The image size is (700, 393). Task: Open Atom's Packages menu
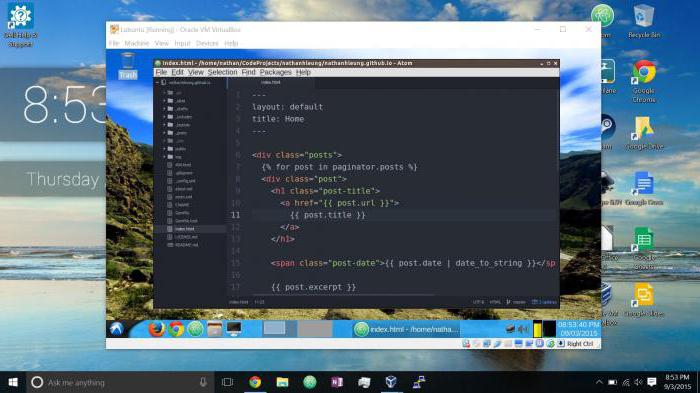(275, 72)
